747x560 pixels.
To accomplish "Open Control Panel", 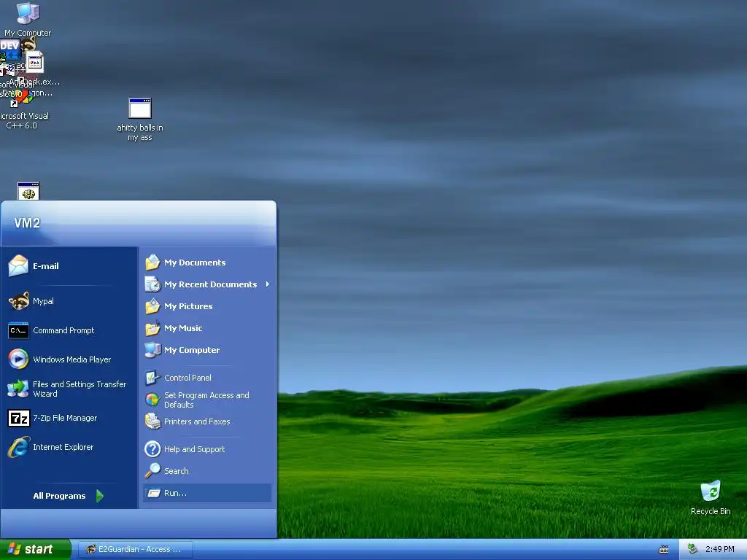I will click(206, 378).
